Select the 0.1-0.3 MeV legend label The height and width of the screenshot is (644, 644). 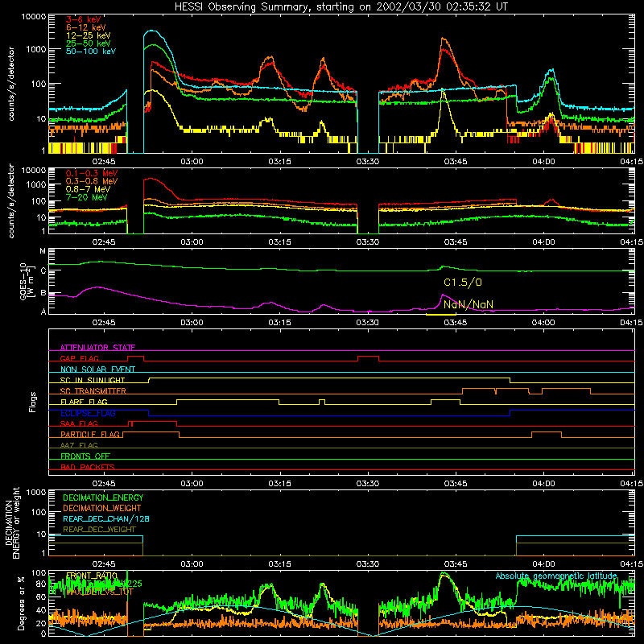click(92, 173)
